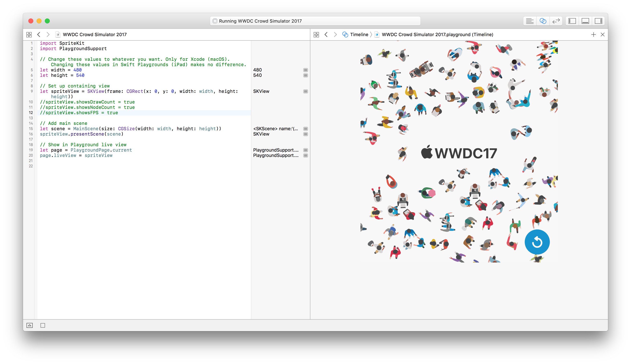This screenshot has height=364, width=631.
Task: Toggle the navigator panel
Action: click(x=572, y=21)
